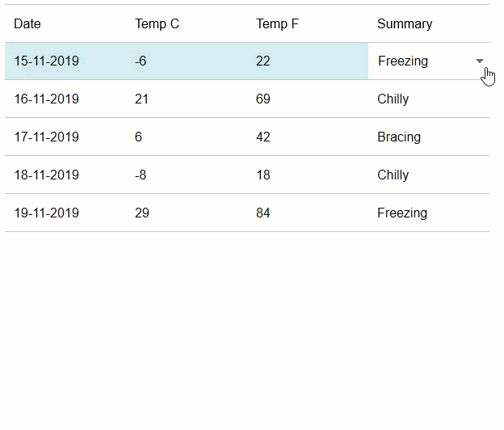The image size is (504, 430).
Task: Click the Bracing summary cell
Action: pyautogui.click(x=398, y=137)
